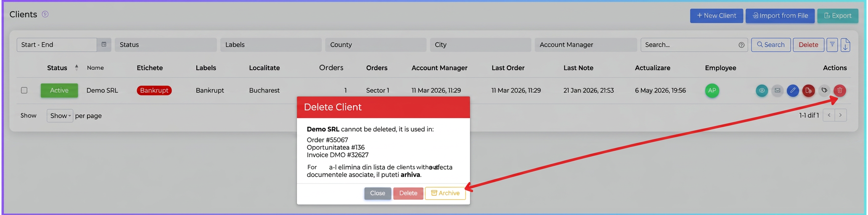Open the Account Manager filter dropdown
This screenshot has height=215, width=868.
(x=585, y=45)
